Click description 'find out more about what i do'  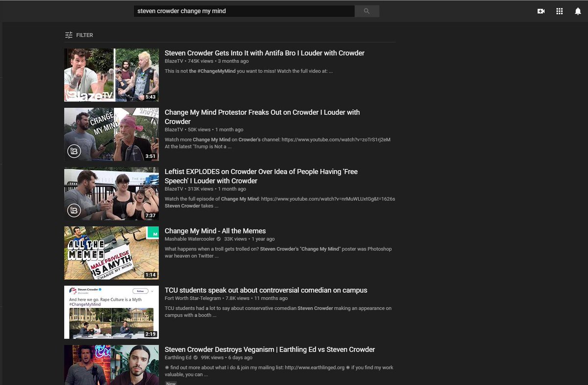coord(279,371)
